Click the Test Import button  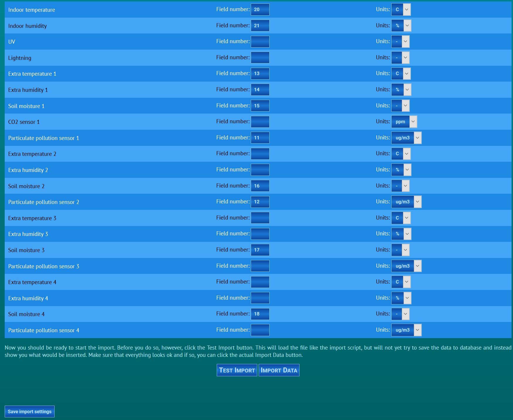tap(237, 370)
